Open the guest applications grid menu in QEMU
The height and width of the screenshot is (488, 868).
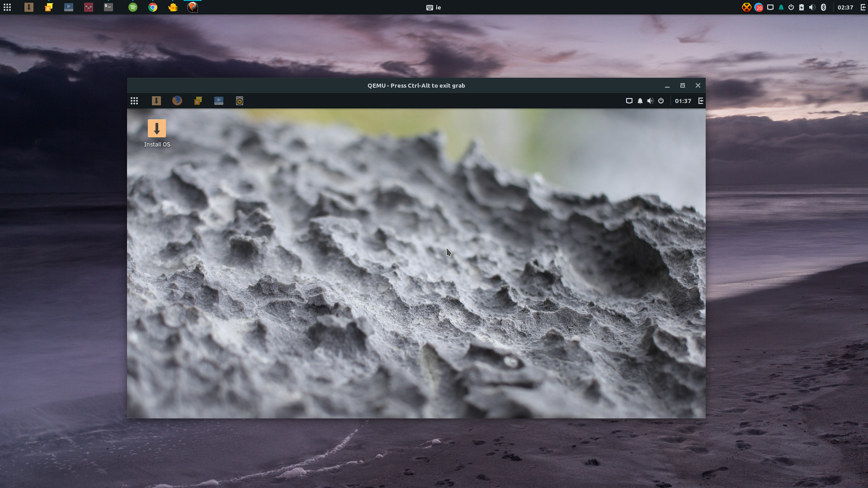(134, 101)
